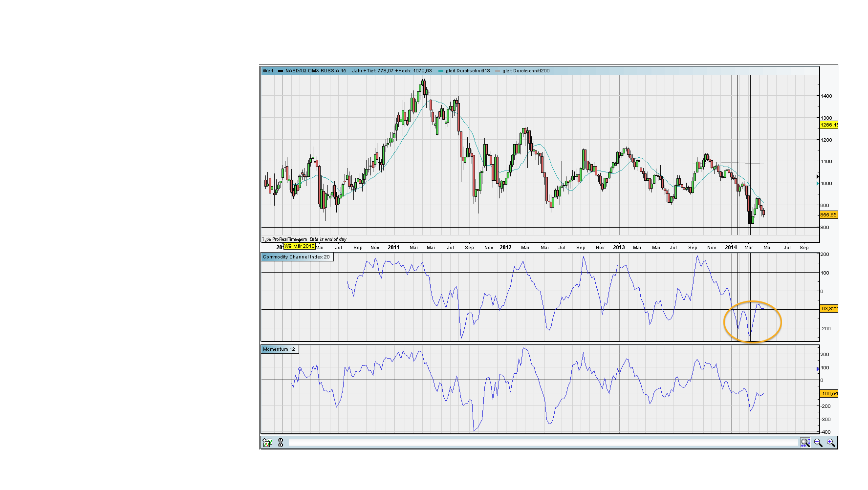Viewport: 868px width, 490px height.
Task: Click the horizontal scrollbar in the bottom toolbar
Action: pyautogui.click(x=543, y=443)
